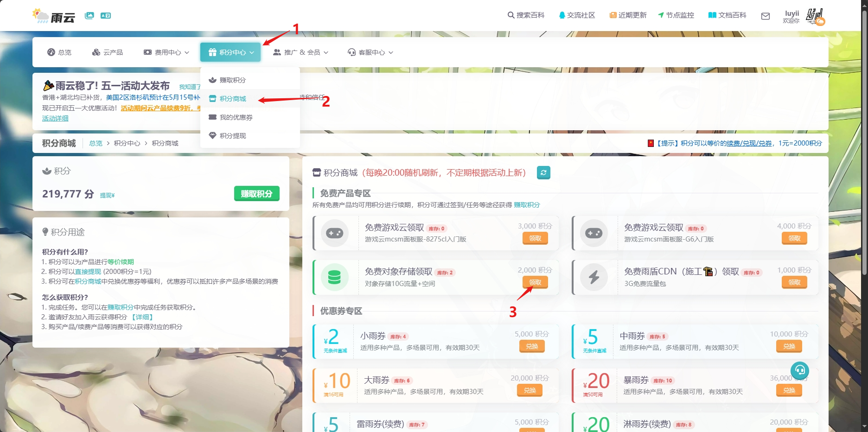Select 赚取积分 from the dropdown menu
Image resolution: width=868 pixels, height=432 pixels.
[232, 80]
